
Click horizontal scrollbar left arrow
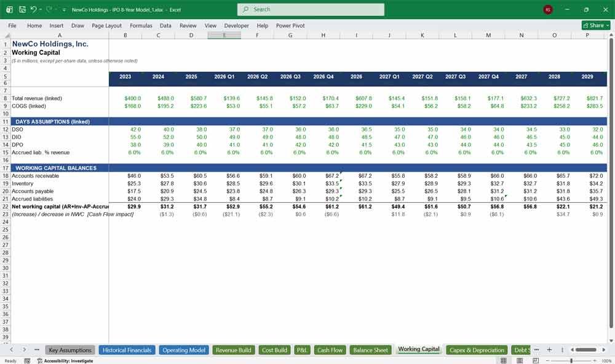(x=572, y=349)
